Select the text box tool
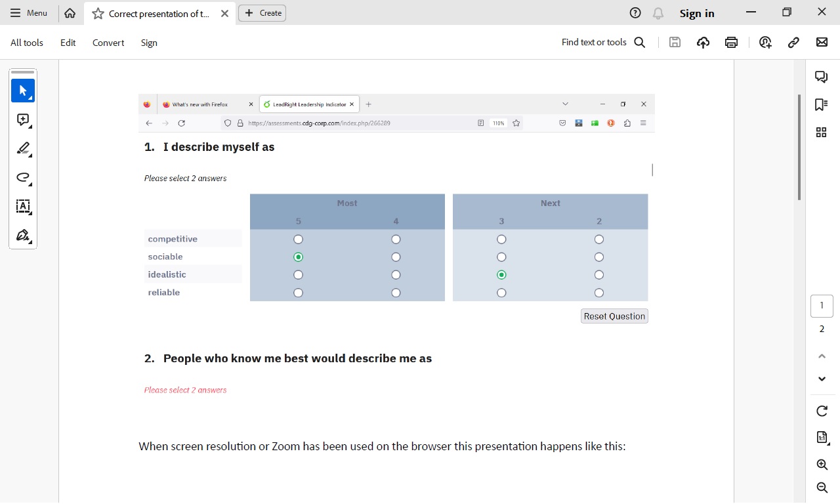The image size is (840, 504). coord(23,206)
